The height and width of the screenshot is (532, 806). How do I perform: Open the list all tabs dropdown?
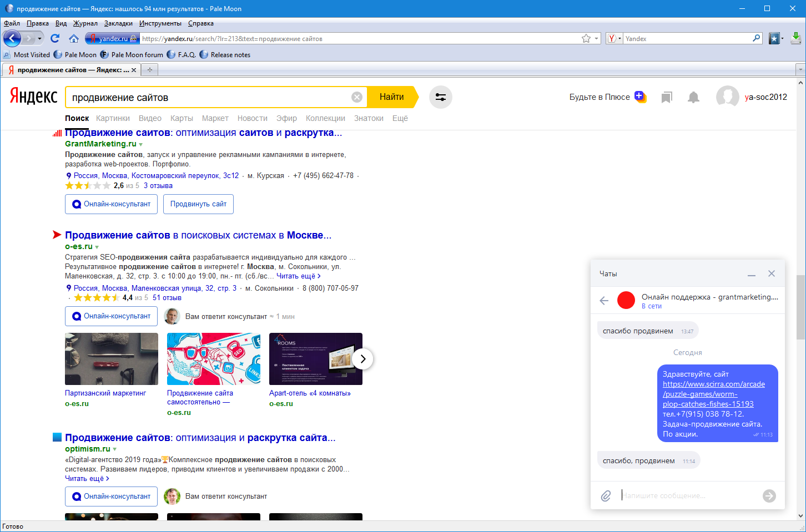coord(800,70)
